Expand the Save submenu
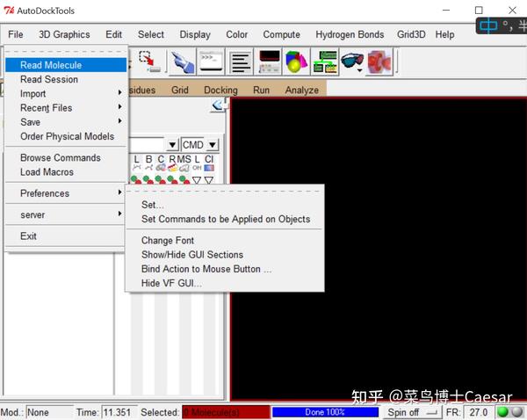527x420 pixels. tap(66, 122)
